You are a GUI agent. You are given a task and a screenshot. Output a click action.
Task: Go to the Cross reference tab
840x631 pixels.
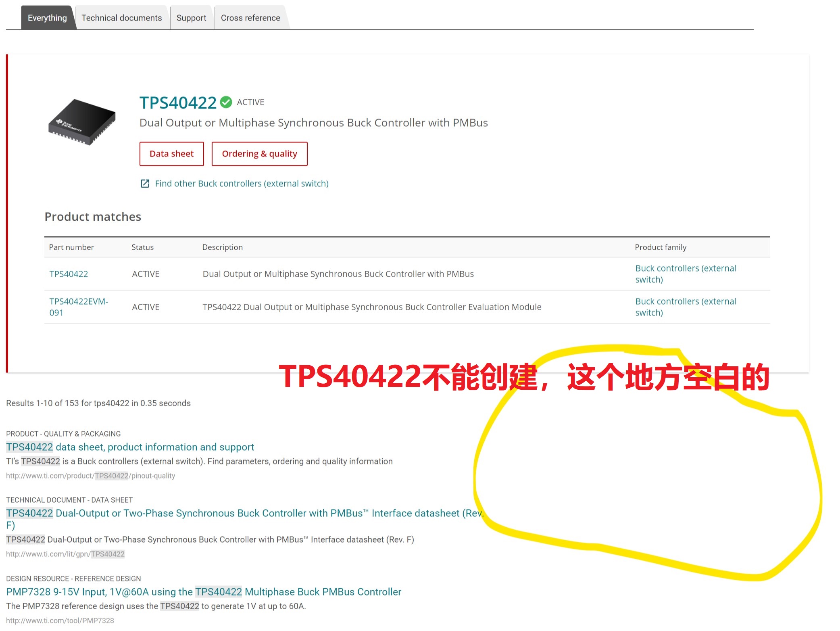[x=250, y=18]
